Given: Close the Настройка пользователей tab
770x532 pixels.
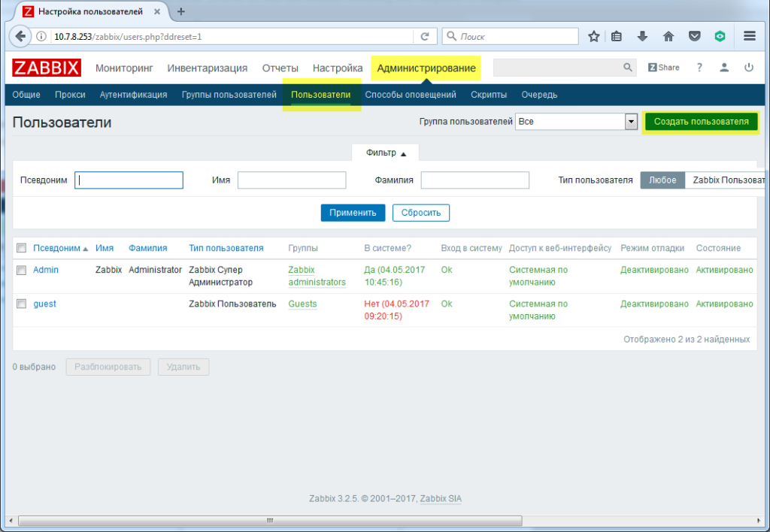Looking at the screenshot, I should click(157, 11).
